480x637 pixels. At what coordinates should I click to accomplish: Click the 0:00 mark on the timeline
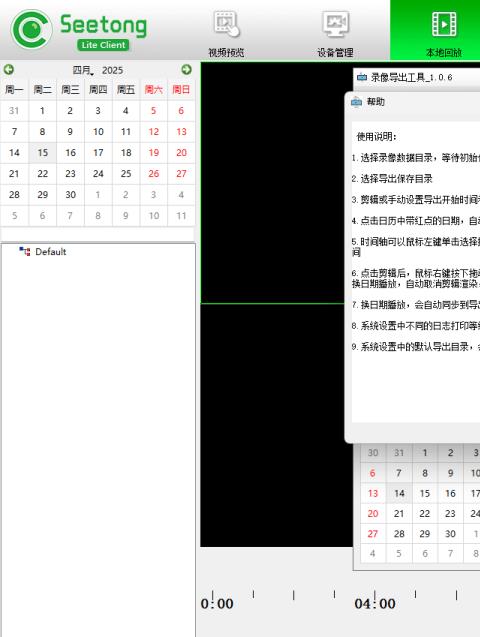tap(217, 604)
